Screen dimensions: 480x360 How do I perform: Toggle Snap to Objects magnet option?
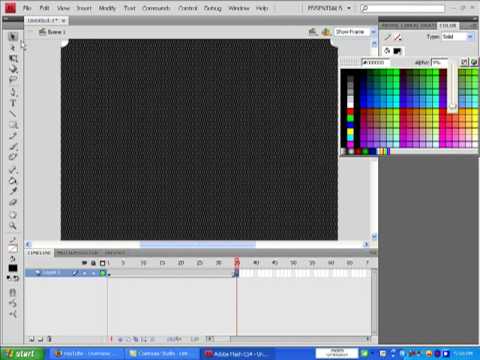[x=13, y=293]
